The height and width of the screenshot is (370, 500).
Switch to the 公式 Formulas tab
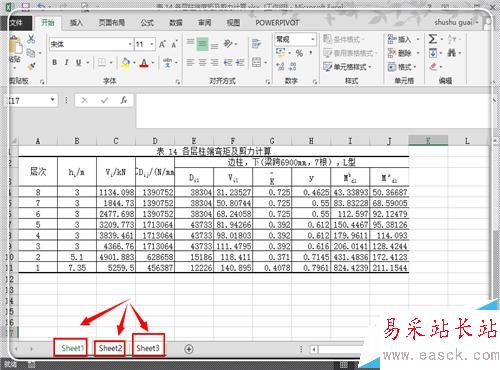click(147, 23)
